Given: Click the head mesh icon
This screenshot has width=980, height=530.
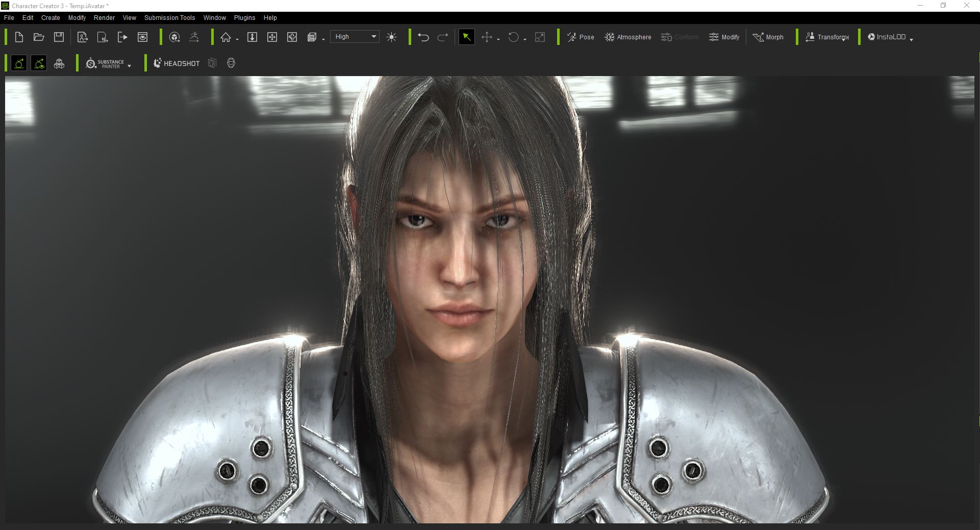Looking at the screenshot, I should 231,63.
